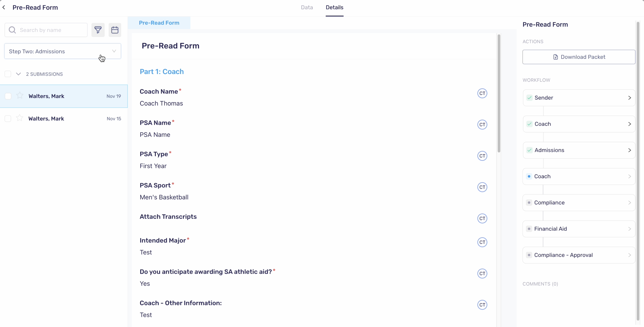644x327 pixels.
Task: Open the calendar date filter icon
Action: 115,30
